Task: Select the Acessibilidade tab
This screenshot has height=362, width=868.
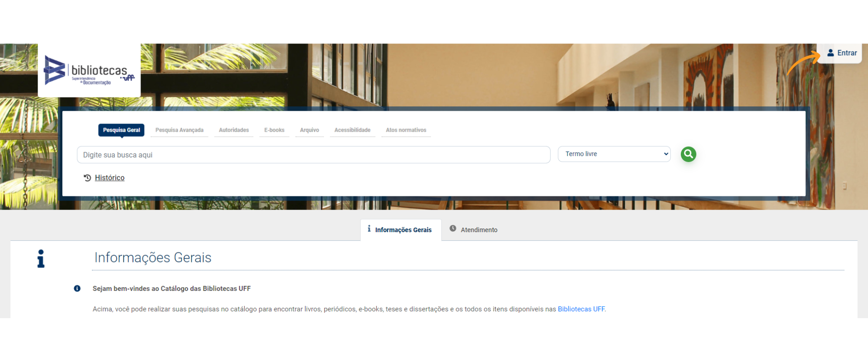Action: (352, 130)
